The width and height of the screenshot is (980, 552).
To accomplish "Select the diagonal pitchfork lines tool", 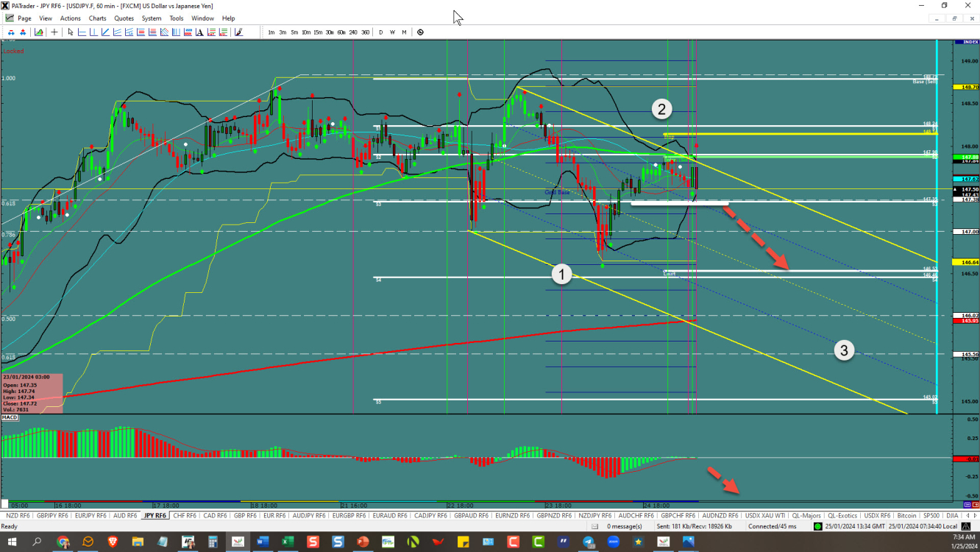I will (164, 32).
